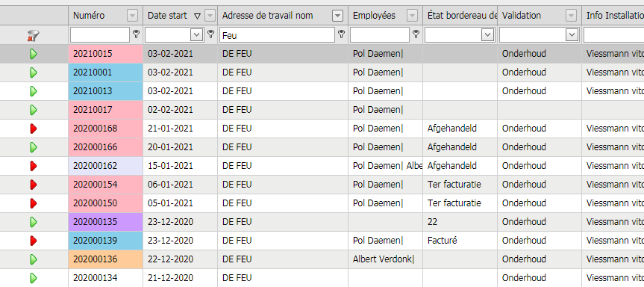Open filter options icon beside Numéro filter box
This screenshot has height=287, width=644.
pos(137,34)
